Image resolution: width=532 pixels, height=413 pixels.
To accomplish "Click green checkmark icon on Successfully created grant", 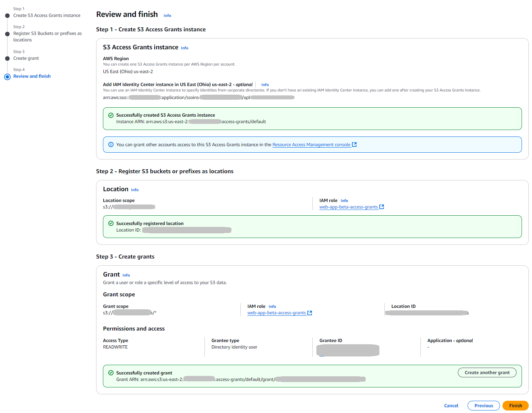I will (111, 373).
